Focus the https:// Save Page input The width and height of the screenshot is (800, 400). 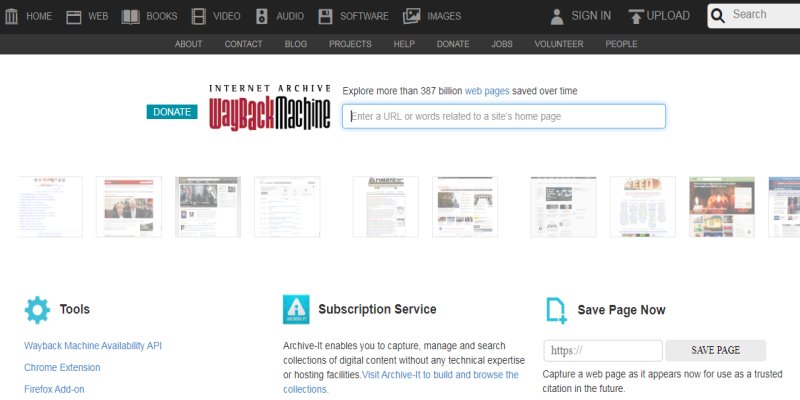pyautogui.click(x=603, y=351)
